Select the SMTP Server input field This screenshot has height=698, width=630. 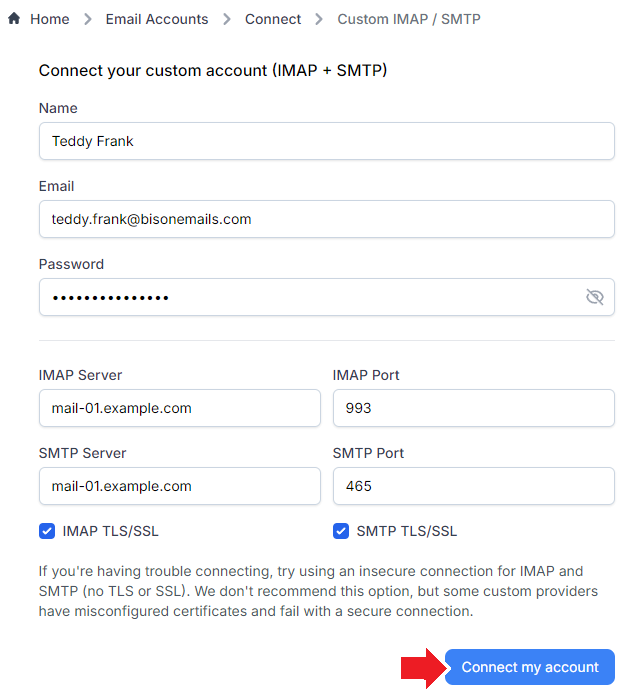coord(180,486)
